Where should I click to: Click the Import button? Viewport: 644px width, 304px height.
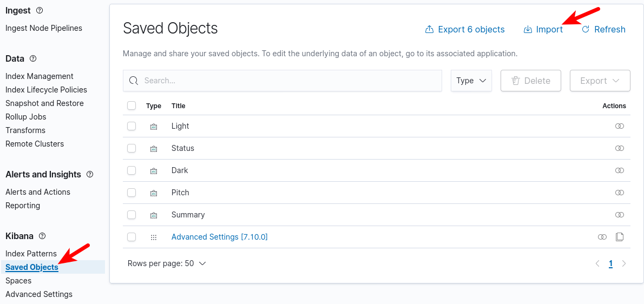543,30
